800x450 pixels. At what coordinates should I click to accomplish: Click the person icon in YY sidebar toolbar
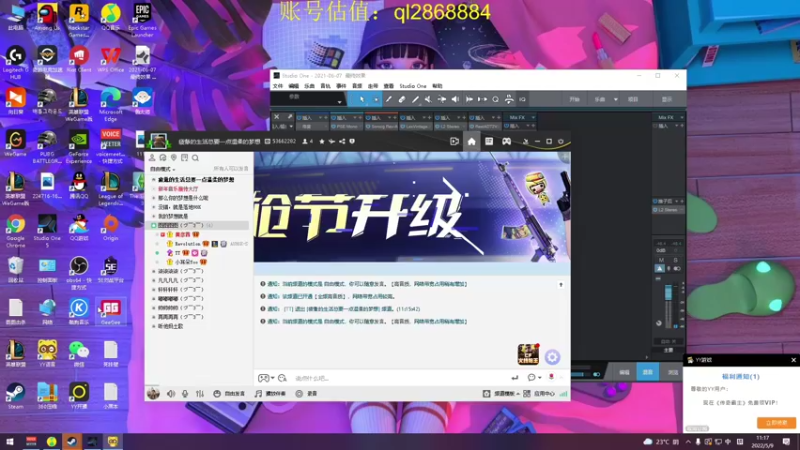152,158
